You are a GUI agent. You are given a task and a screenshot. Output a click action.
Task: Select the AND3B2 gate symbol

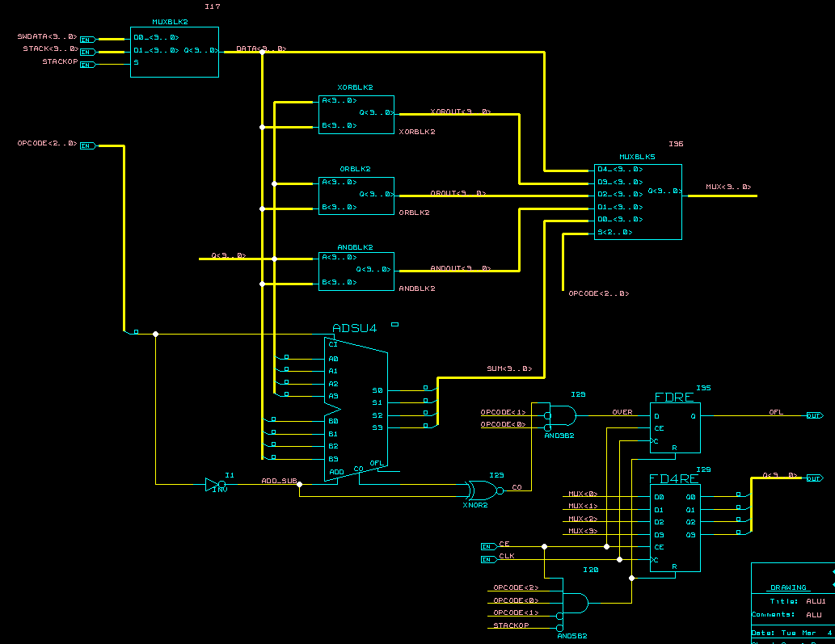[563, 416]
